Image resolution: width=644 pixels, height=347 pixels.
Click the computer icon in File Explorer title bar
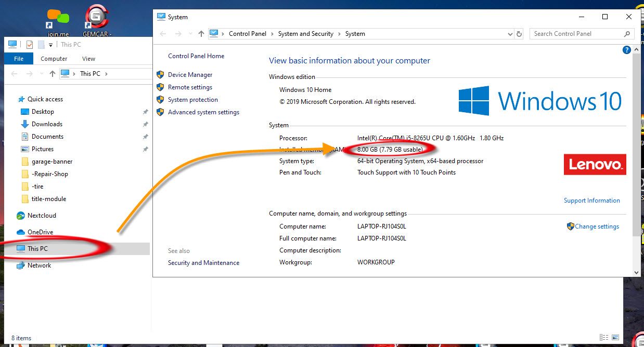(12, 45)
